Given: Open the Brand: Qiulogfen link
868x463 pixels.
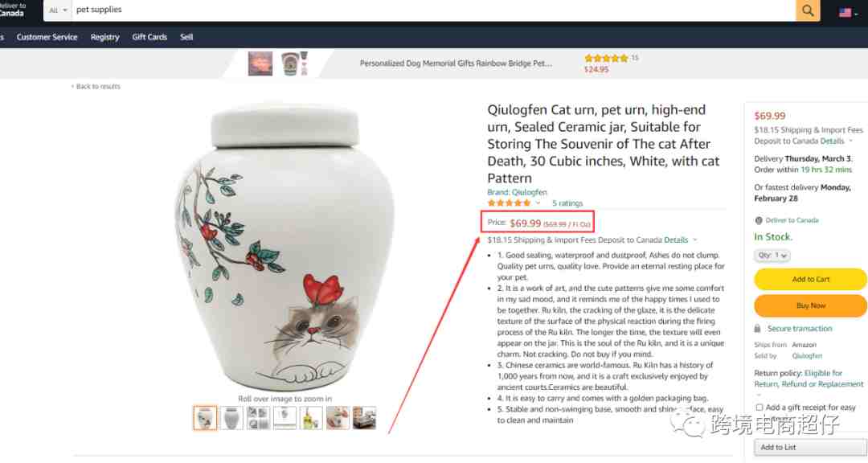Looking at the screenshot, I should click(x=517, y=192).
